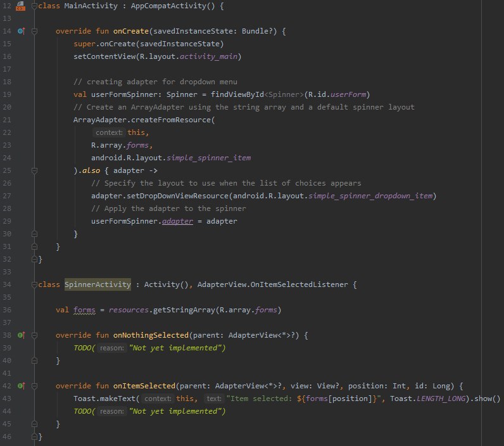Click R.array.forms on line 23
Image resolution: width=504 pixels, height=446 pixels.
click(x=120, y=145)
